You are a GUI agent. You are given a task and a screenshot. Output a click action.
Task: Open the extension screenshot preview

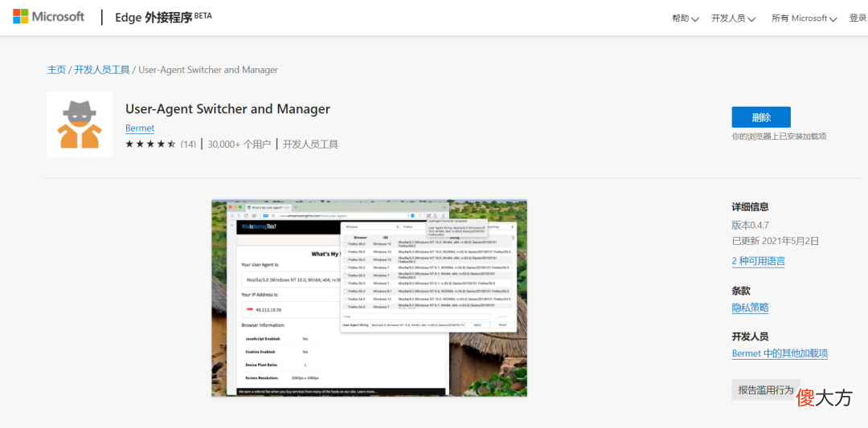click(x=369, y=298)
